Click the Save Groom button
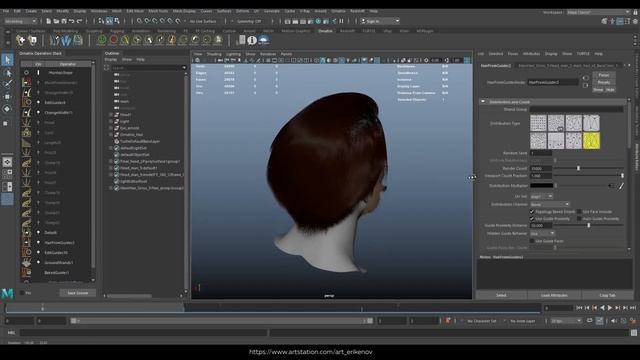The image size is (640, 360). [78, 293]
